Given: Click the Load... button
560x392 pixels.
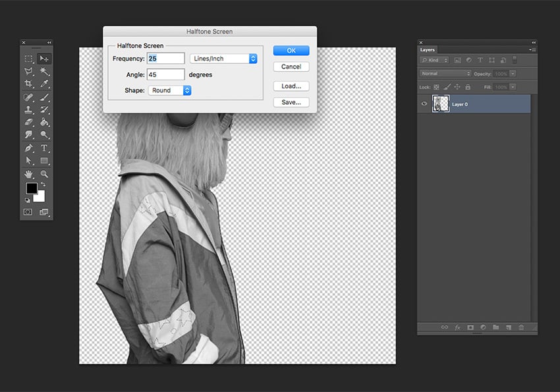Looking at the screenshot, I should [x=291, y=86].
